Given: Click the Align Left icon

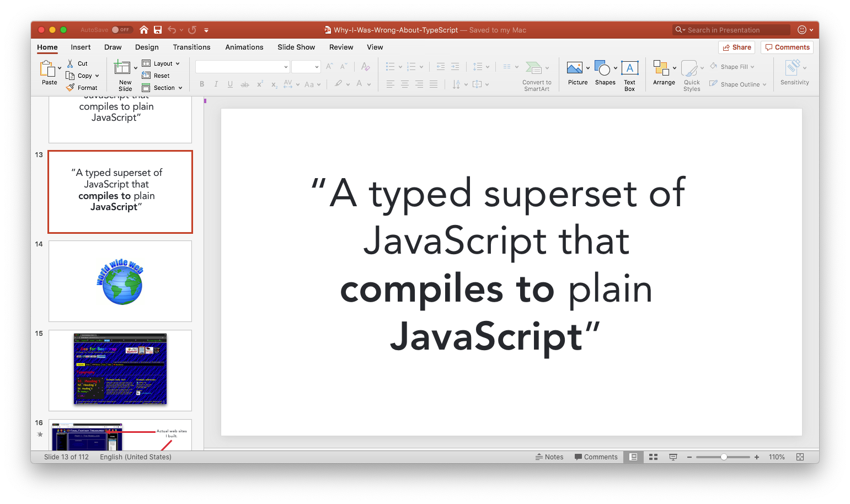Looking at the screenshot, I should (391, 84).
